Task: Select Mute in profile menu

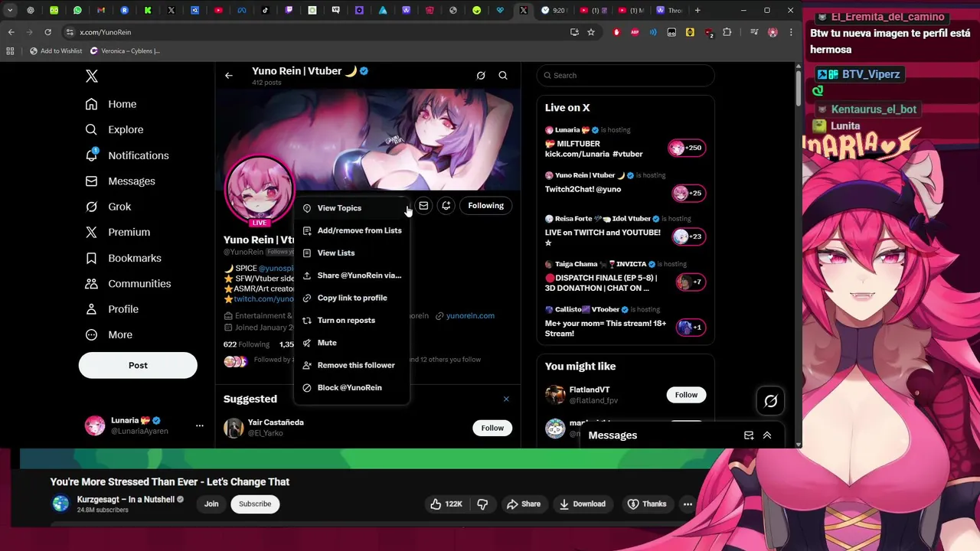Action: (x=351, y=343)
